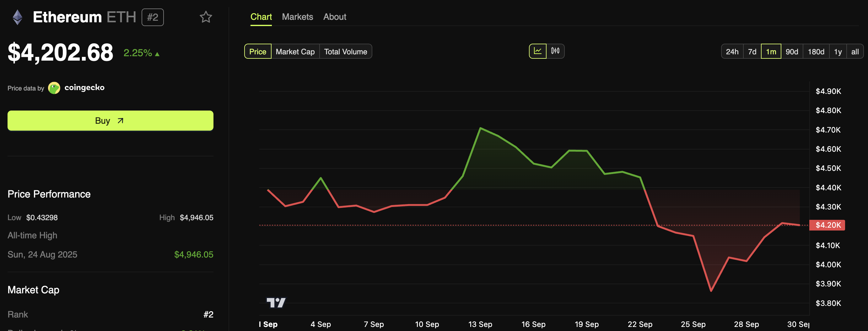Screen dimensions: 868x331
Task: Set chart range to 7d
Action: click(x=752, y=52)
